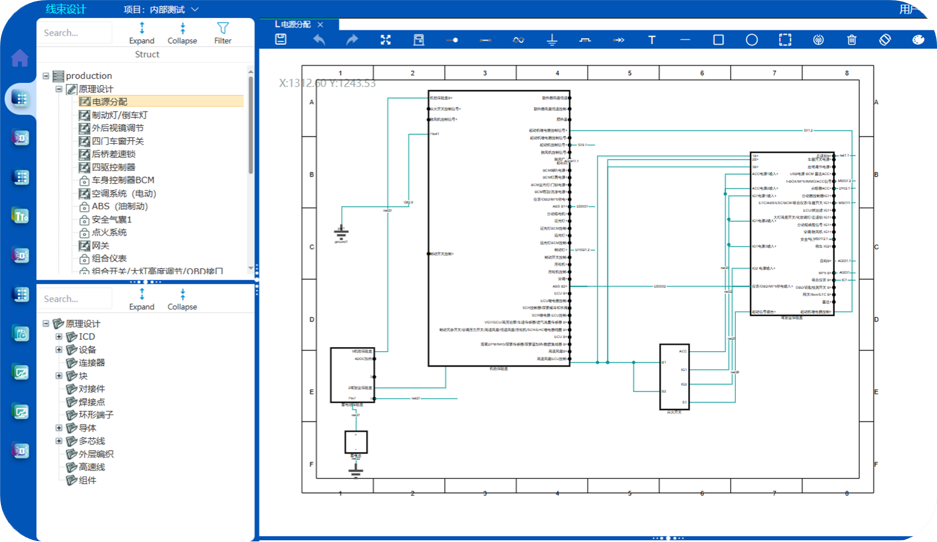This screenshot has width=937, height=542.
Task: Open the 项目: 内部测试 project dropdown
Action: tap(160, 9)
